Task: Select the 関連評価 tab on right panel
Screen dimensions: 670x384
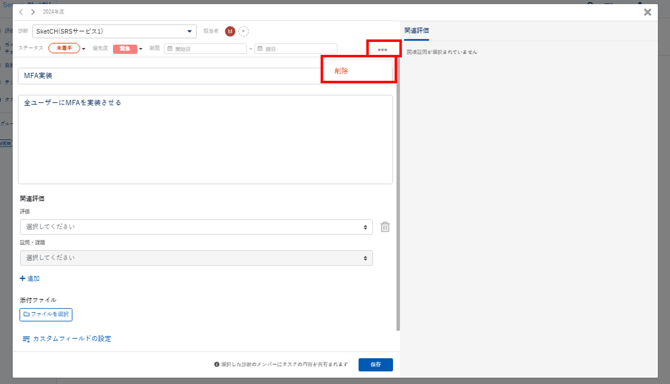Action: pyautogui.click(x=417, y=31)
